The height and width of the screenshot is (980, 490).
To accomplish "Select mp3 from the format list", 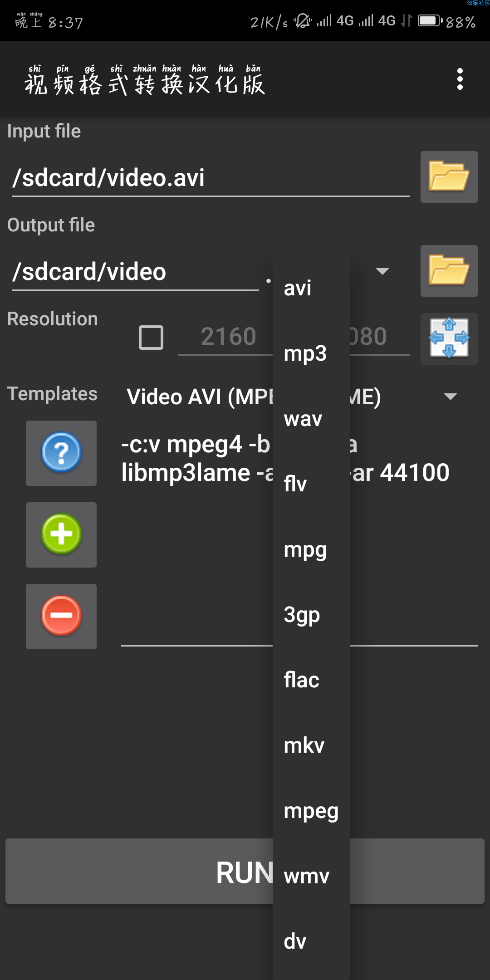I will click(305, 353).
